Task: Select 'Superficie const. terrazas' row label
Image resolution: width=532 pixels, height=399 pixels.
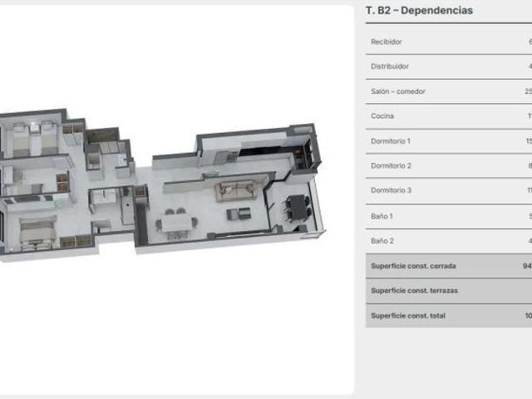Action: [x=414, y=290]
